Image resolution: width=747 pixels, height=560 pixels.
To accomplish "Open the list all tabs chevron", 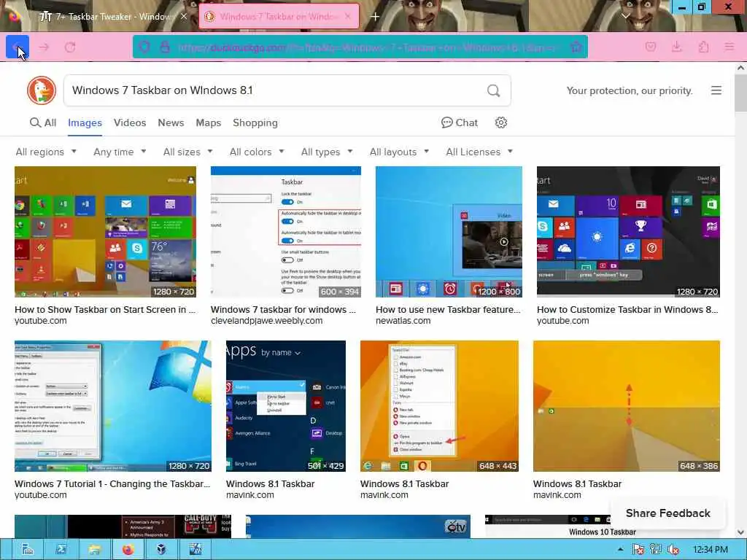I will pos(625,17).
